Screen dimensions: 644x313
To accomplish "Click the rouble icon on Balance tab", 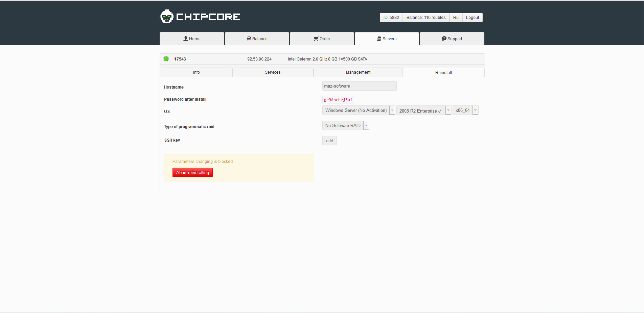I will 249,39.
